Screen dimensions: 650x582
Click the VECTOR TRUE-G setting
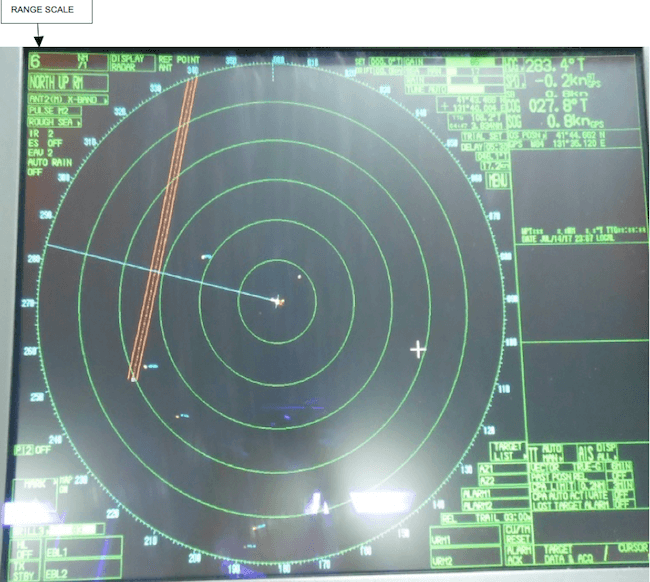tap(567, 467)
